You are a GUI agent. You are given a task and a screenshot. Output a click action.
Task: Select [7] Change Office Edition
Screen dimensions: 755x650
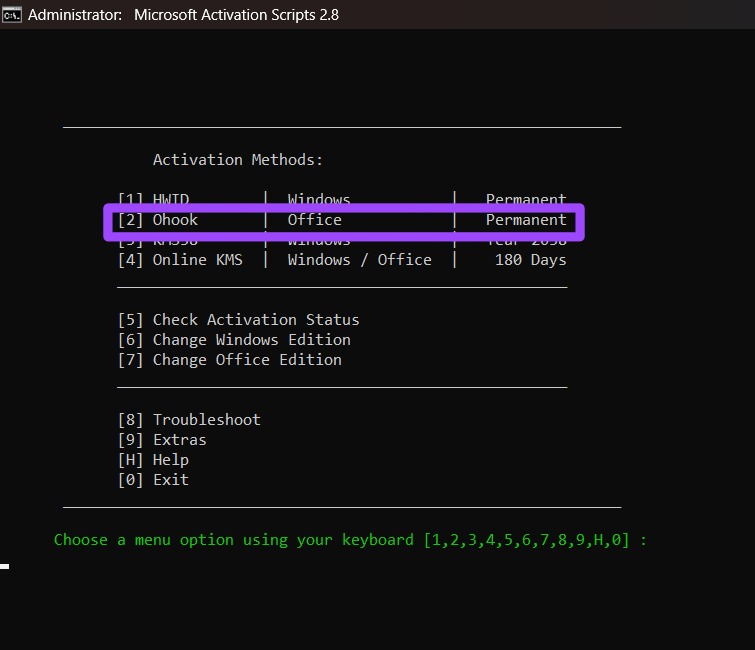tap(230, 360)
